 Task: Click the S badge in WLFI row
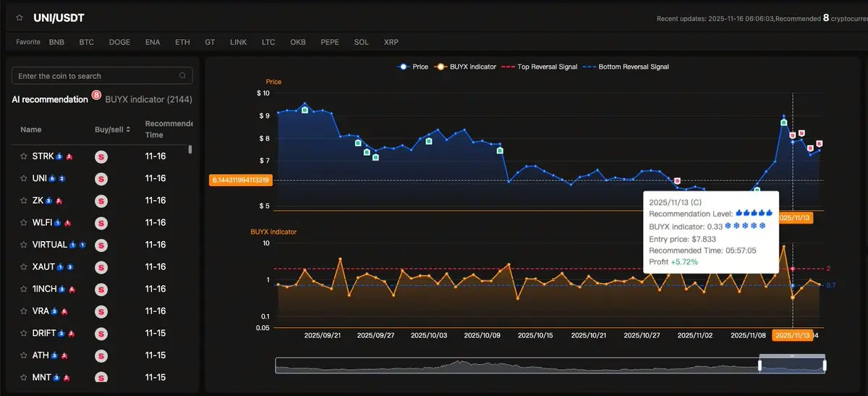click(x=101, y=223)
